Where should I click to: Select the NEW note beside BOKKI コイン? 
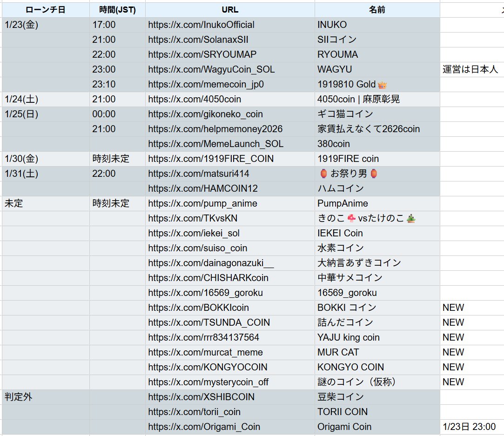pyautogui.click(x=472, y=308)
